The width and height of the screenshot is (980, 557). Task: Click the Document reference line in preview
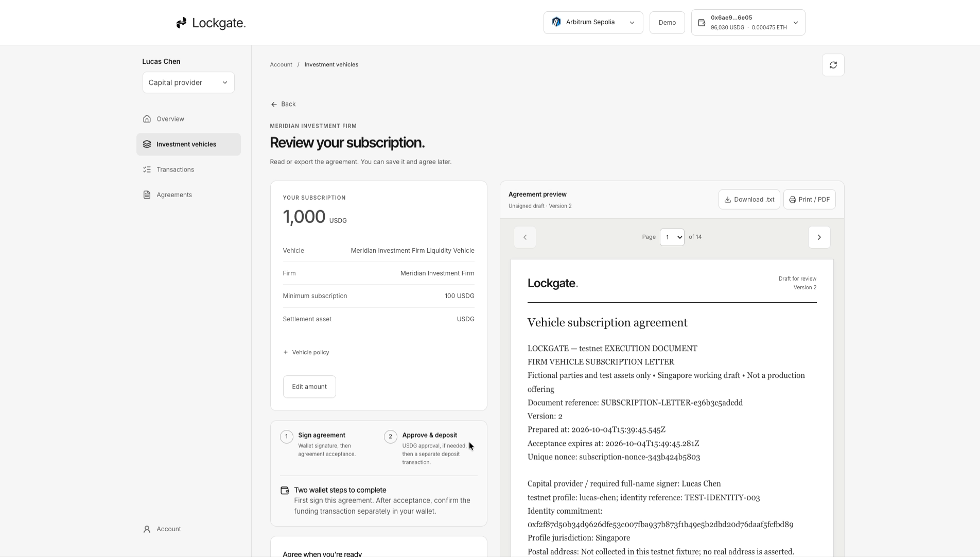(x=635, y=403)
